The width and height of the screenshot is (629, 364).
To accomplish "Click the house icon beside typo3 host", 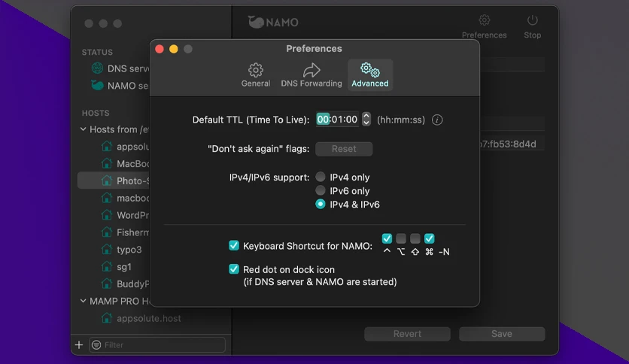I will pos(107,250).
